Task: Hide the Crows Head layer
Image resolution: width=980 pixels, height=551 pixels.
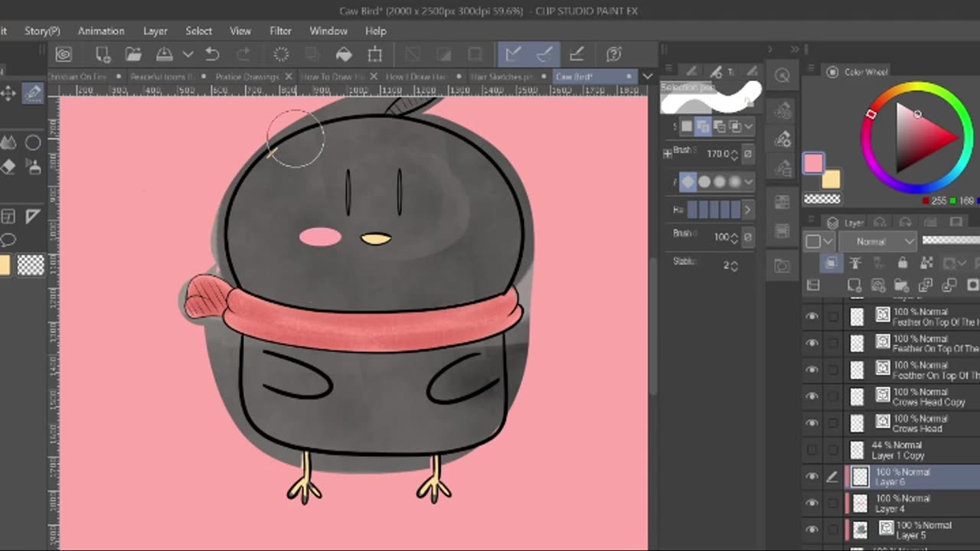Action: click(812, 422)
